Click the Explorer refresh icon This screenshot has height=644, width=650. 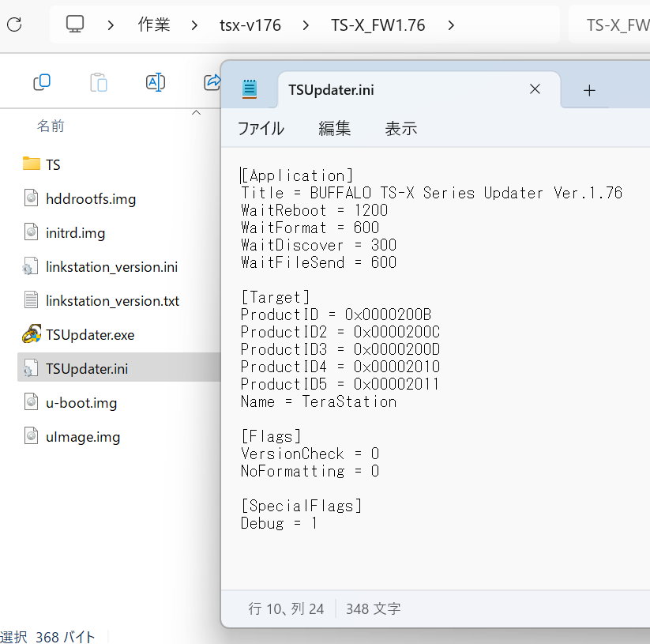coord(14,24)
